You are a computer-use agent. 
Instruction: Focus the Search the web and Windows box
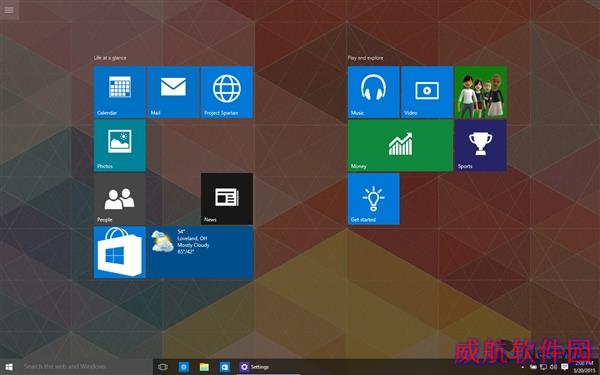coord(86,367)
